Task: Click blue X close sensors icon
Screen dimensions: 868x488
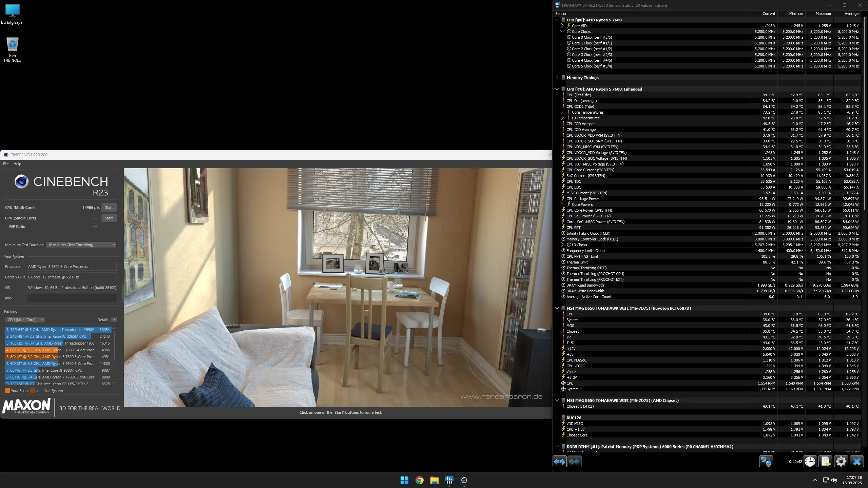Action: [x=856, y=462]
